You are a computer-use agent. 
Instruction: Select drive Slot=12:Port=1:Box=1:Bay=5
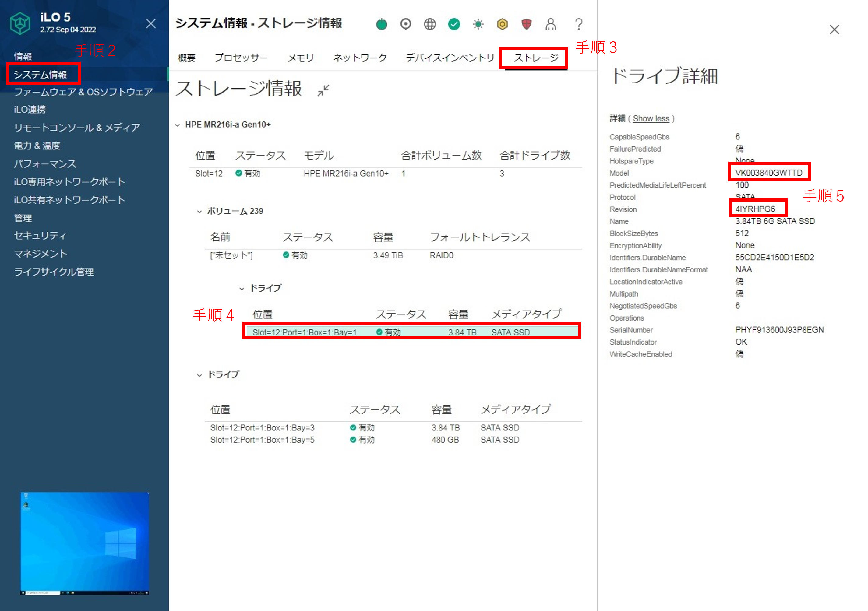coord(393,440)
